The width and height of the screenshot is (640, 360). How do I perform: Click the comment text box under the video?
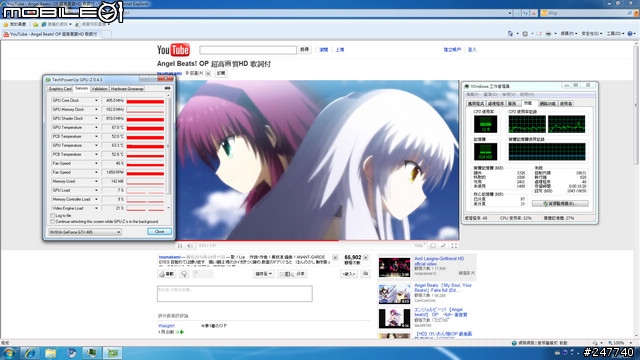click(x=235, y=293)
